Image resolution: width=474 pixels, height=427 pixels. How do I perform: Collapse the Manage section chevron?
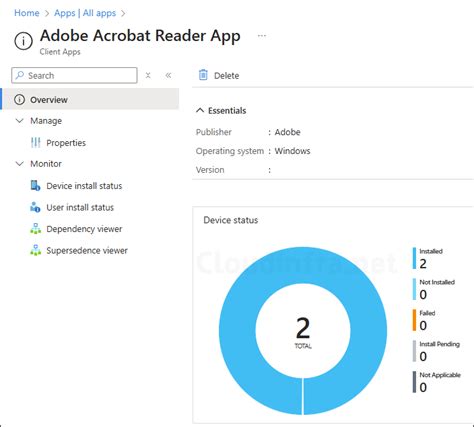pos(20,121)
